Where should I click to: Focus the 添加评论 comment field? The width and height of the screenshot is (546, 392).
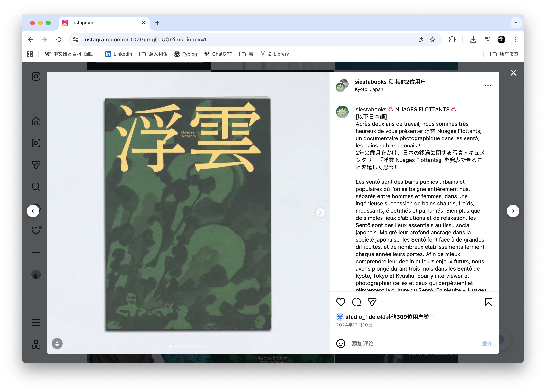(414, 343)
